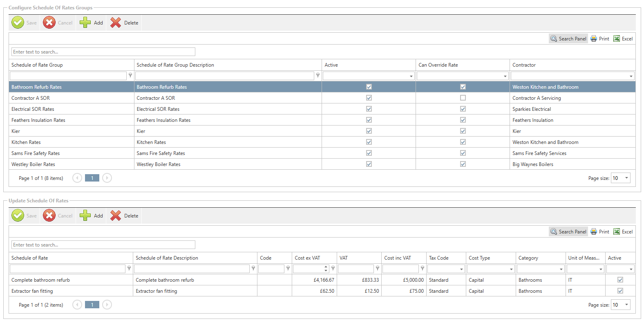
Task: Click the plus Add icon in Update Schedule Of Rates toolbar
Action: pos(85,215)
